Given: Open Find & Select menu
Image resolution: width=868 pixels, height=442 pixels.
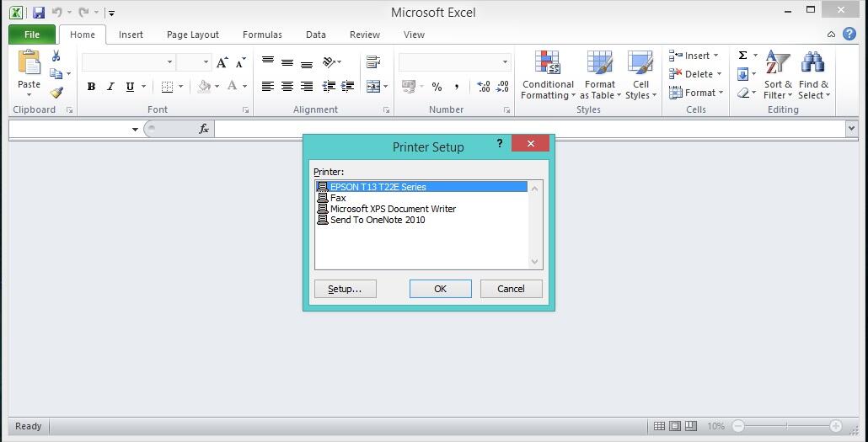Looking at the screenshot, I should [814, 75].
